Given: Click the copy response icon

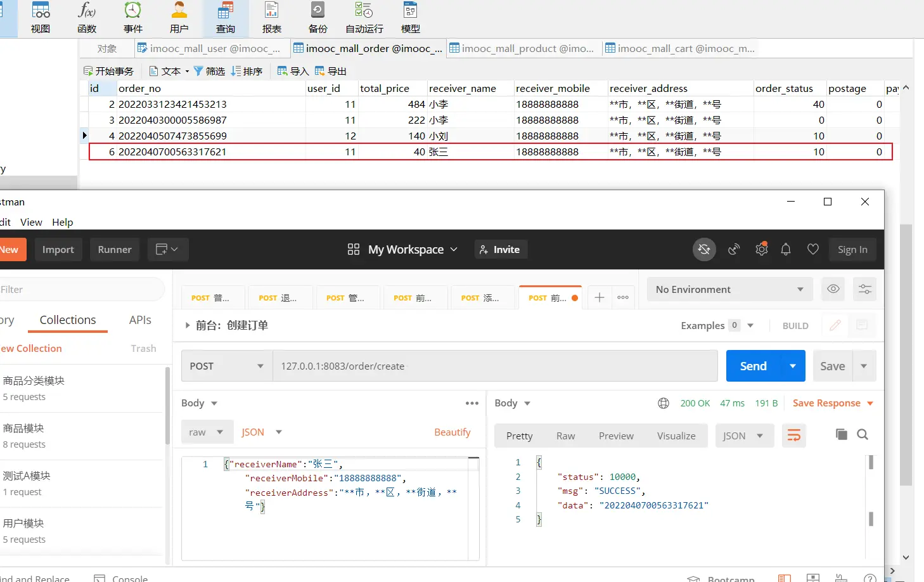Looking at the screenshot, I should click(x=841, y=434).
